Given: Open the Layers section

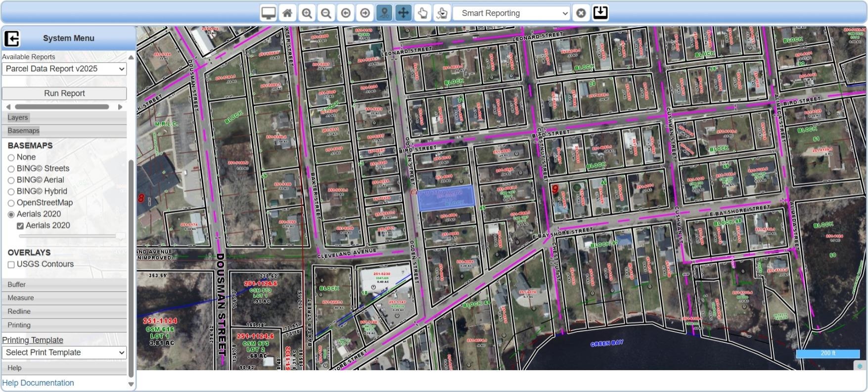Looking at the screenshot, I should coord(64,117).
